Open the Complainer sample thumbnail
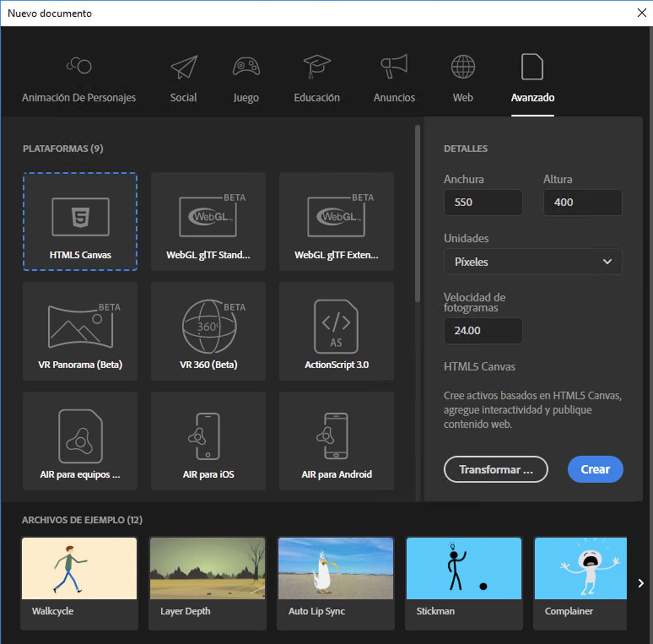653x644 pixels. click(581, 568)
